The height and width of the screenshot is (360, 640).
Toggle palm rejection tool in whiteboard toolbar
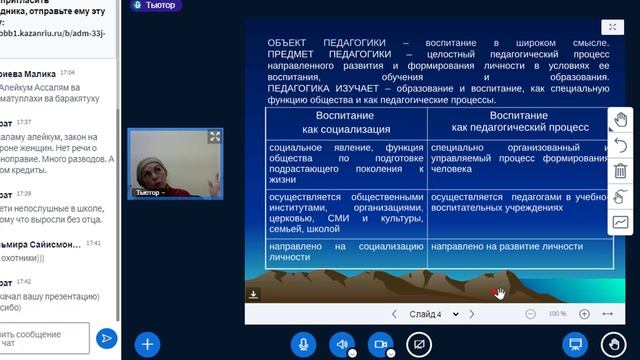620,196
